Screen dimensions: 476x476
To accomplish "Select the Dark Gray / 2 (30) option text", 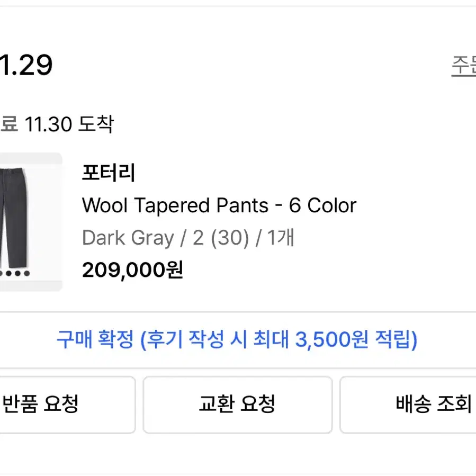I will (166, 238).
